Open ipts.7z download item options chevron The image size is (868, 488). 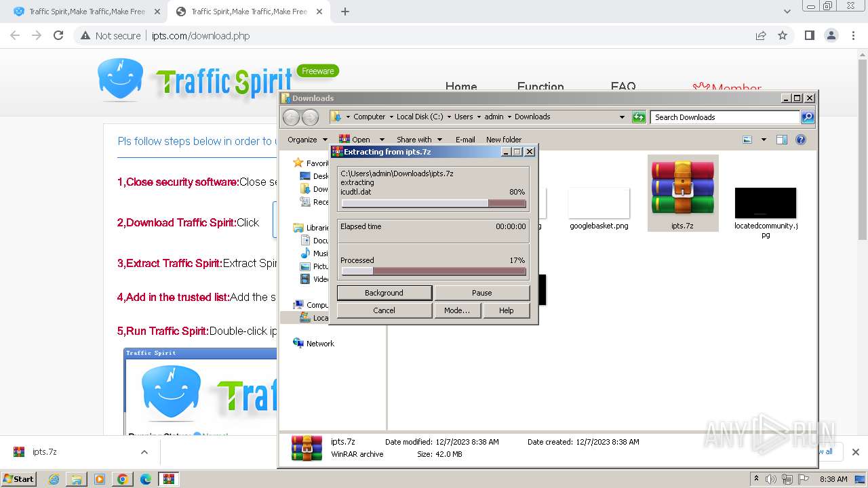[x=144, y=452]
